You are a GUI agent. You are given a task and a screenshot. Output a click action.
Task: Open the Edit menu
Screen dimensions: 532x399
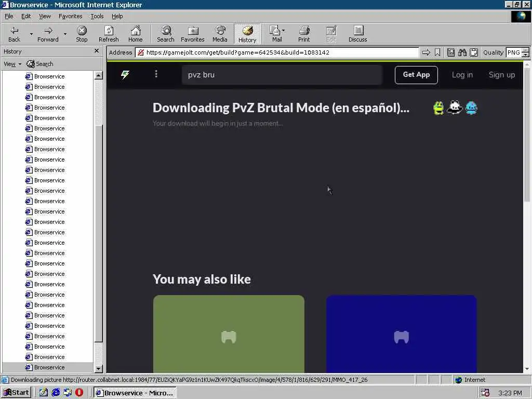[x=26, y=16]
